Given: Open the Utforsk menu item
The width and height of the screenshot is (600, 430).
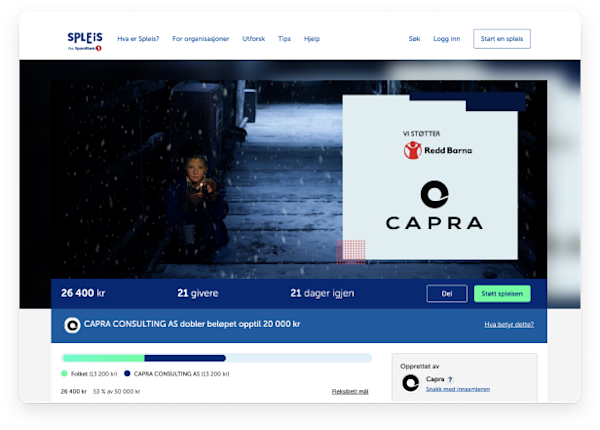Looking at the screenshot, I should click(253, 39).
